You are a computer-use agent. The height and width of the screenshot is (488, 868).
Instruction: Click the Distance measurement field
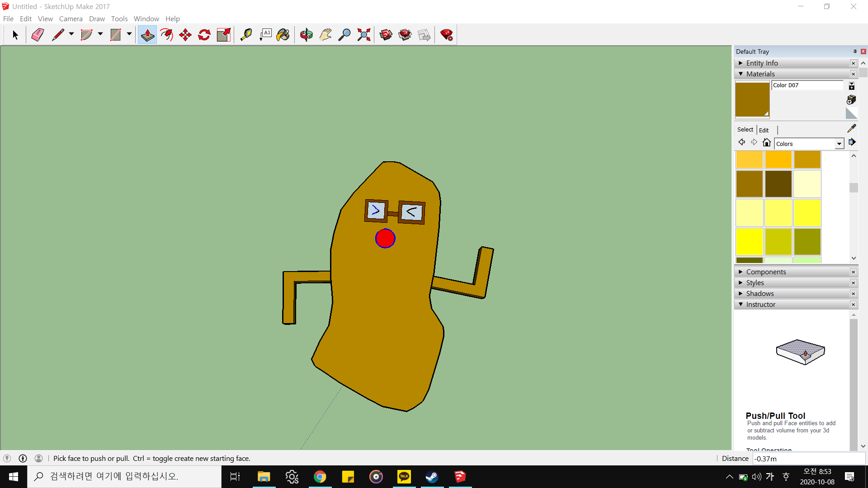click(x=809, y=459)
